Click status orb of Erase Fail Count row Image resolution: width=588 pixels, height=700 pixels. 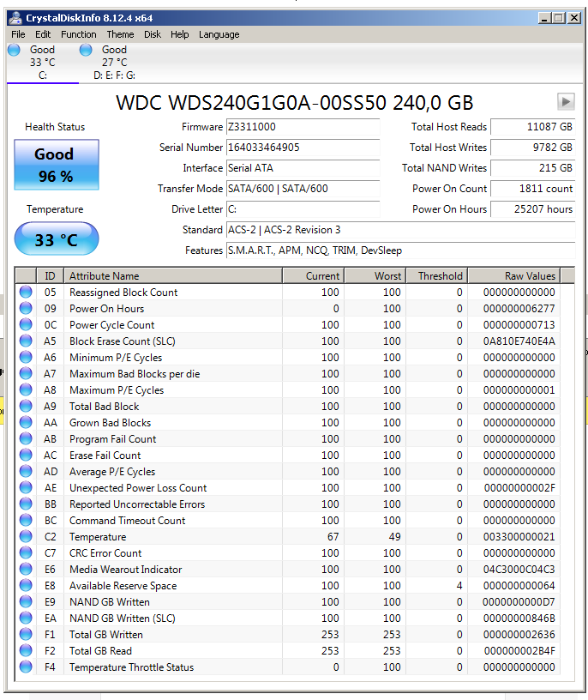[26, 455]
